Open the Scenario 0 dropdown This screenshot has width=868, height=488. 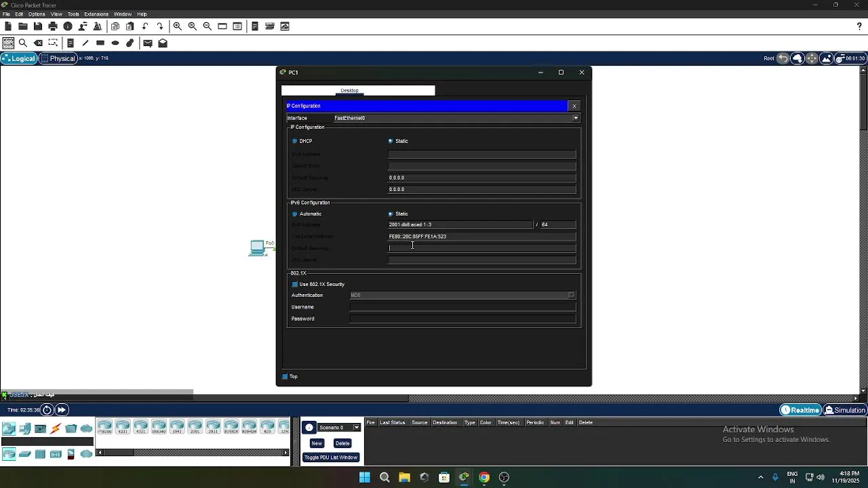[x=338, y=427]
